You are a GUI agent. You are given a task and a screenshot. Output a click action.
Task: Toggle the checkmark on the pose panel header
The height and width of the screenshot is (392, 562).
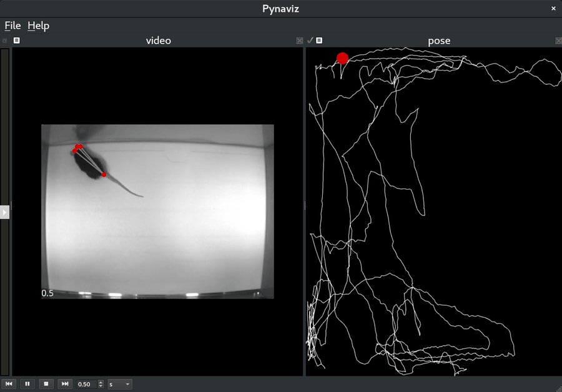point(310,41)
